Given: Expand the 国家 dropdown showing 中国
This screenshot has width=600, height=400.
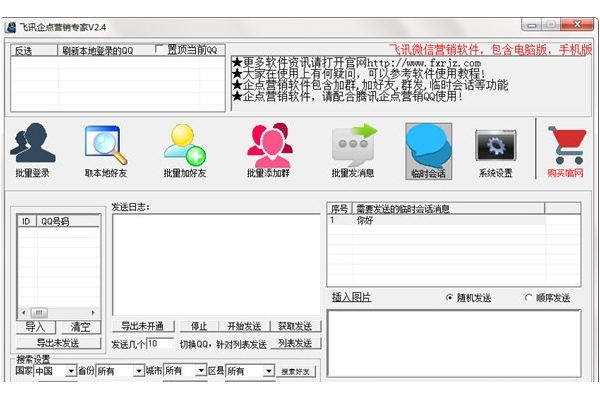Looking at the screenshot, I should coord(70,371).
